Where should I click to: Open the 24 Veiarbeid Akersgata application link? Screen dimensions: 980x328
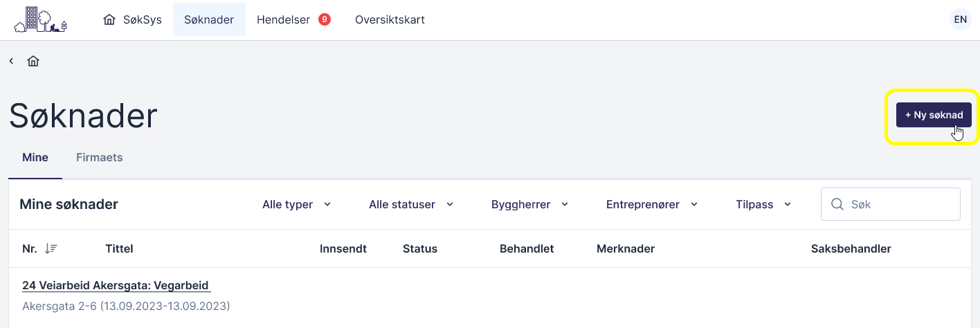(116, 285)
